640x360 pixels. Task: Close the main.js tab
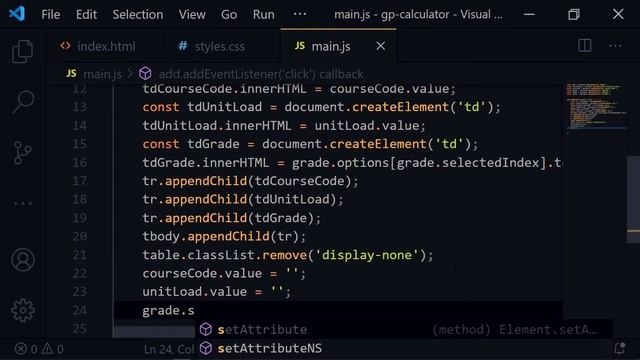coord(380,46)
